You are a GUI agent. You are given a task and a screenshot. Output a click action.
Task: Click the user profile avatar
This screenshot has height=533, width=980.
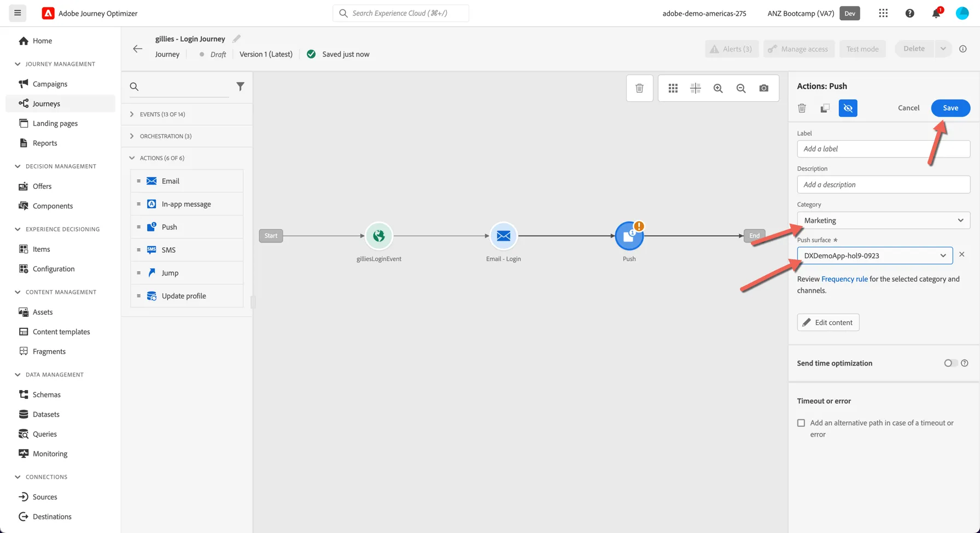pyautogui.click(x=962, y=13)
